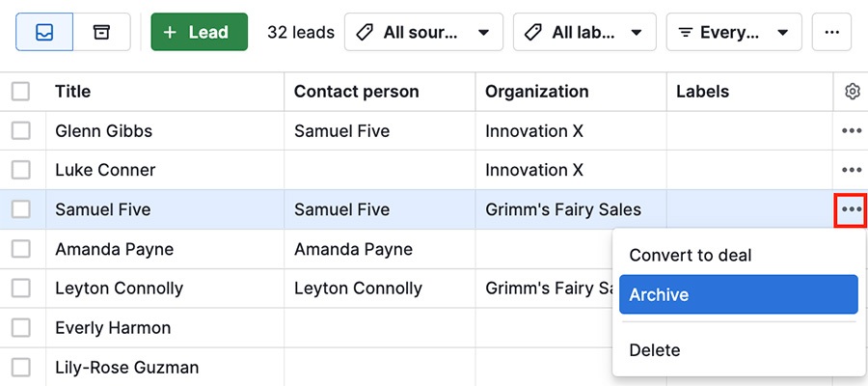Choose Archive from the context menu
868x386 pixels.
[739, 294]
